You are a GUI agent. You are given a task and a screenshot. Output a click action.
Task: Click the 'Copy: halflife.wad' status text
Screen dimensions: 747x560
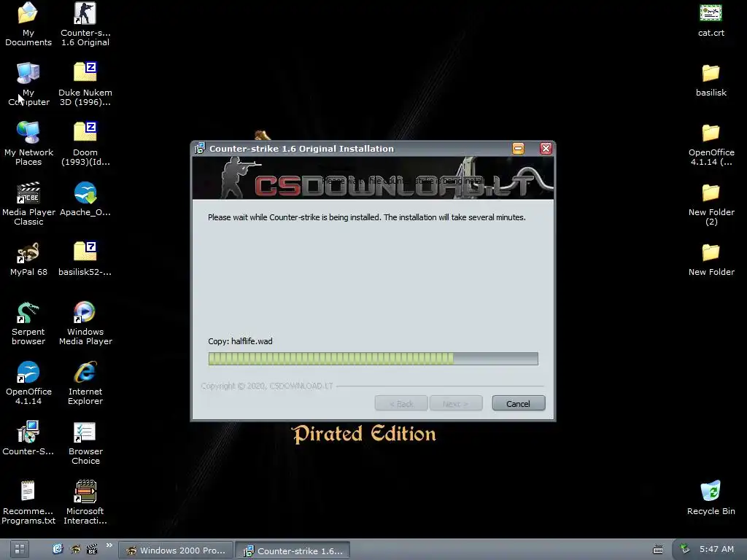coord(240,341)
